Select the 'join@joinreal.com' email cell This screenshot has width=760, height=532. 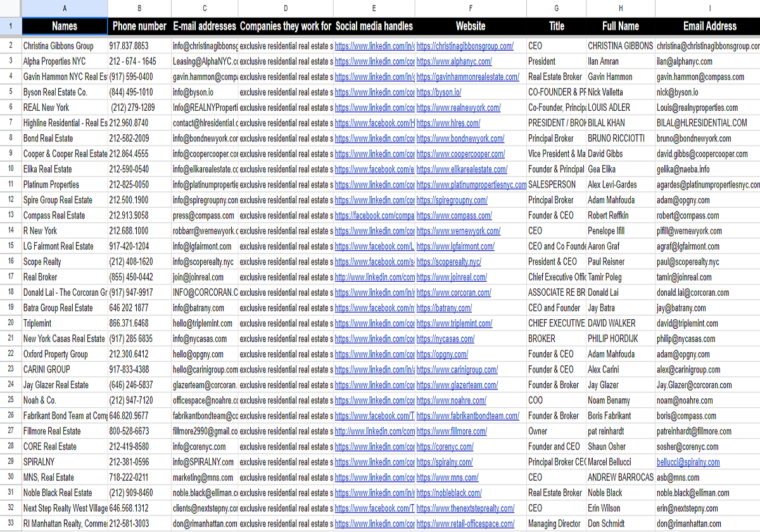[205, 277]
